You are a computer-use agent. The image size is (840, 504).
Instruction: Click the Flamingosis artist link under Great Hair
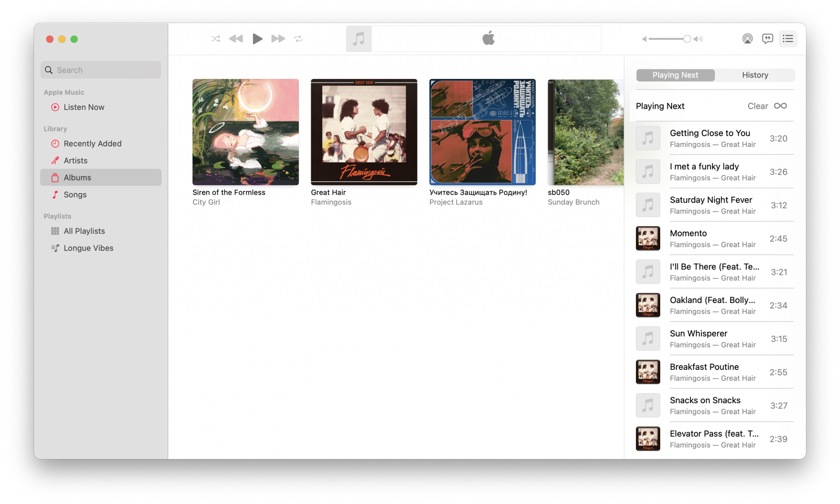[x=331, y=202]
